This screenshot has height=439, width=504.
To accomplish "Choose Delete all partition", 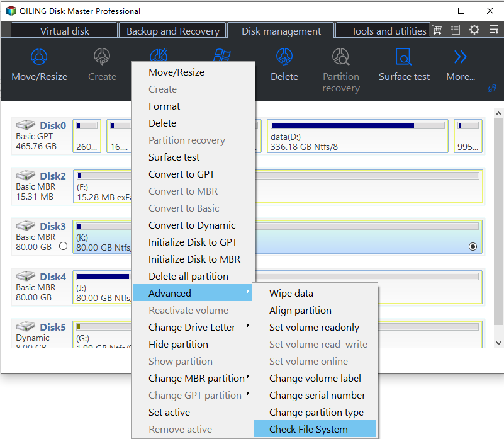I will tap(192, 276).
